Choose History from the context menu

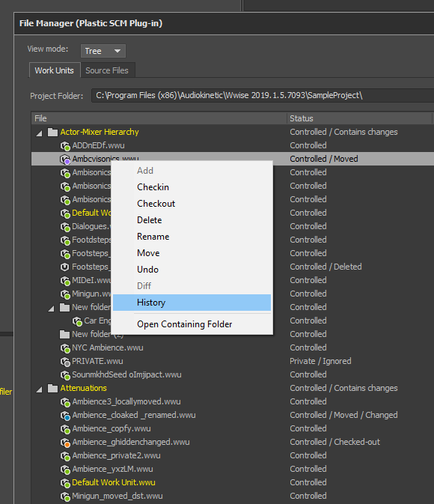[x=192, y=303]
